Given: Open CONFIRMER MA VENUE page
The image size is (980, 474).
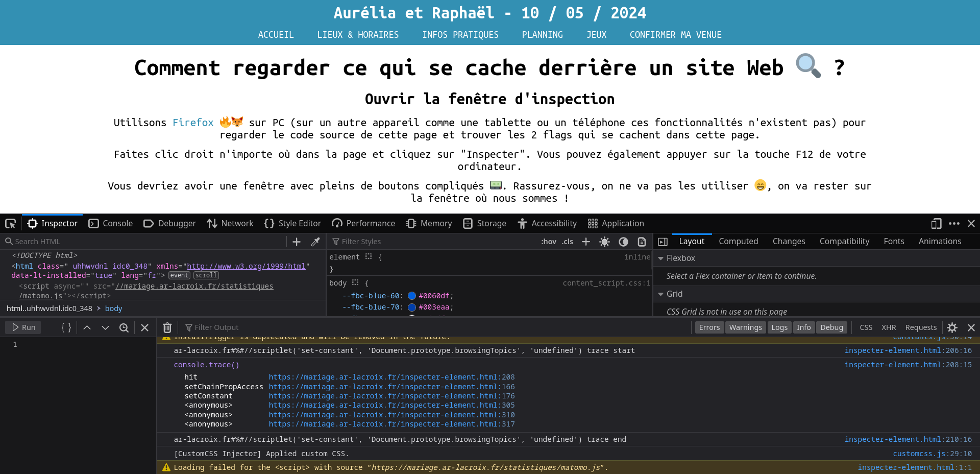Looking at the screenshot, I should [x=675, y=35].
